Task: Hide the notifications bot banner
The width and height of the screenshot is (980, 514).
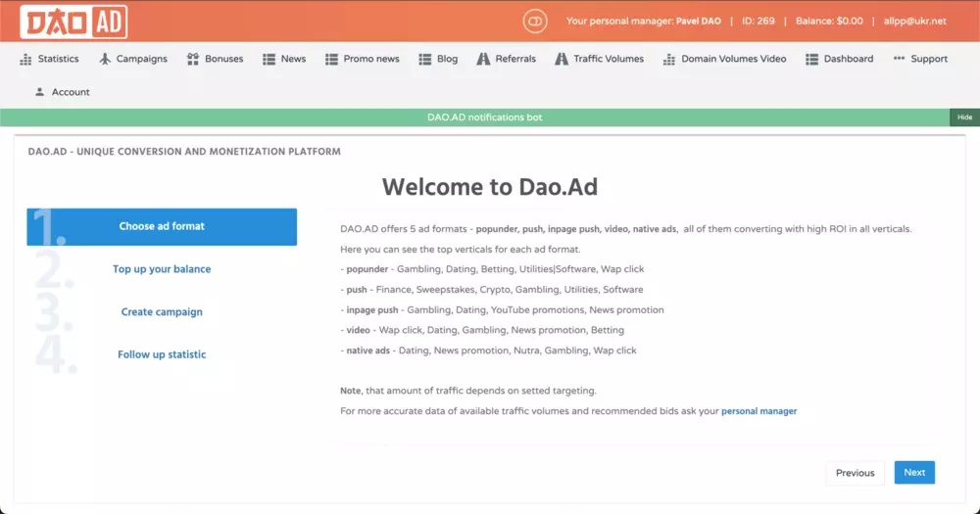Action: [964, 117]
